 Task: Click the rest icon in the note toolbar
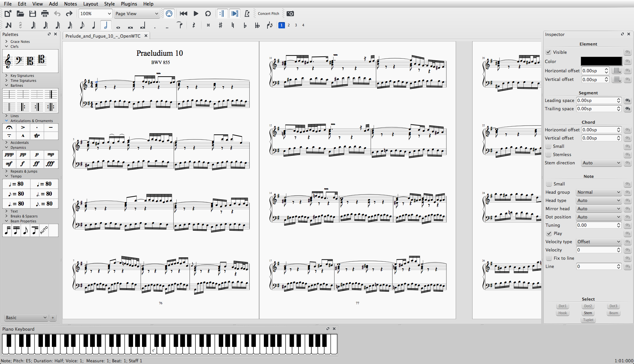pos(194,25)
